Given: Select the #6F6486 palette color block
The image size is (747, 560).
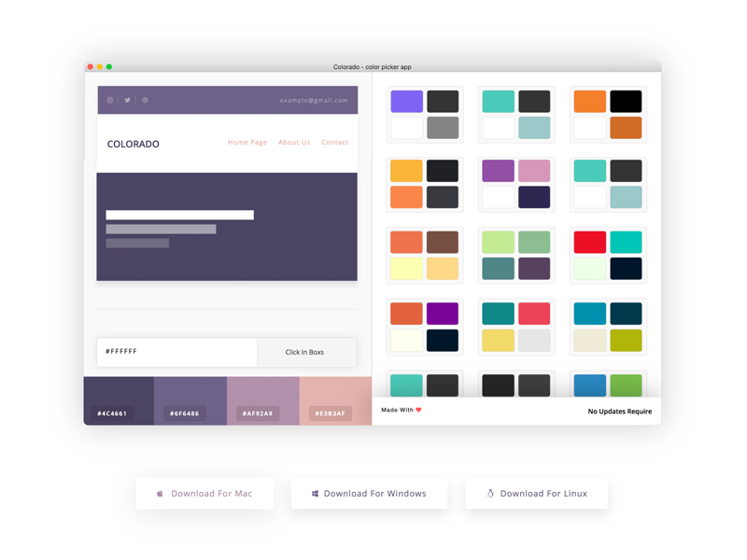Looking at the screenshot, I should (190, 401).
